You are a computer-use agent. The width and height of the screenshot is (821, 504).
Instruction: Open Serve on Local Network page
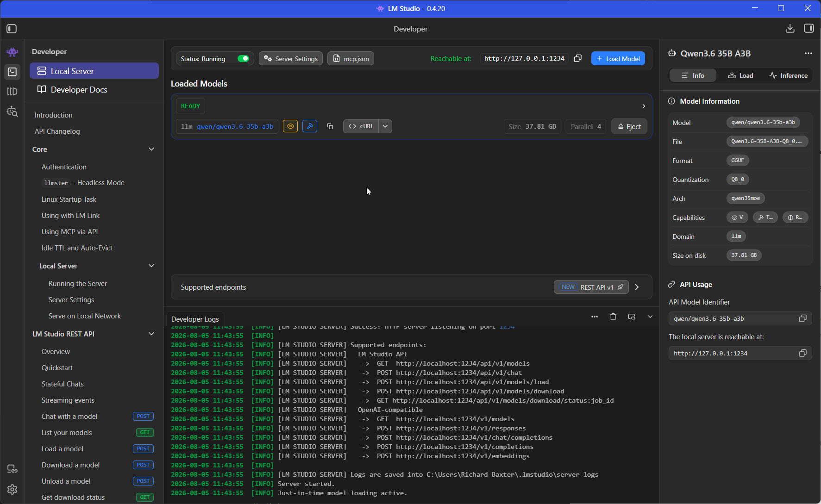(x=84, y=316)
